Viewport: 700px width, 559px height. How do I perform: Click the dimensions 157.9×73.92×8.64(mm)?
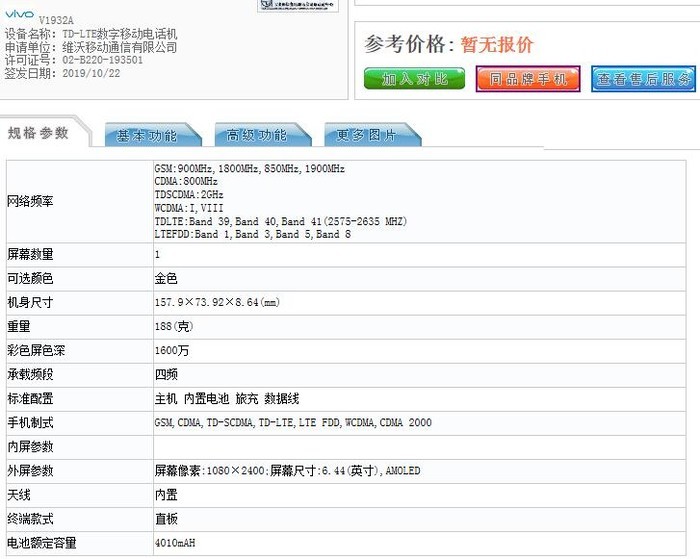(217, 302)
